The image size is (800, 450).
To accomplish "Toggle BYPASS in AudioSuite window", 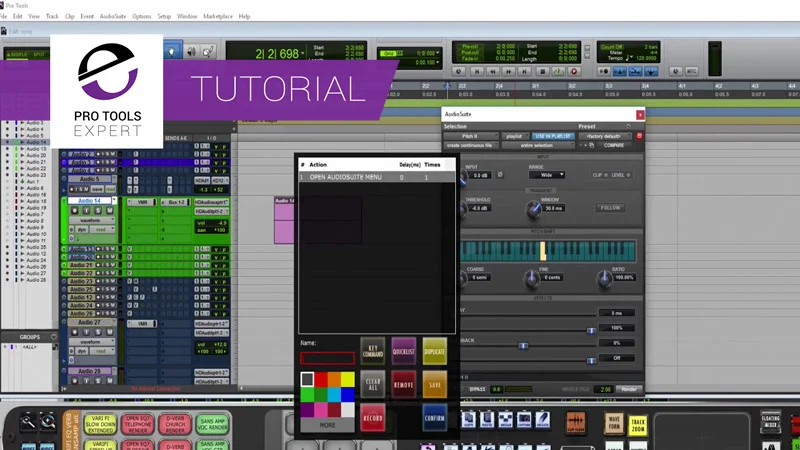I will 477,389.
